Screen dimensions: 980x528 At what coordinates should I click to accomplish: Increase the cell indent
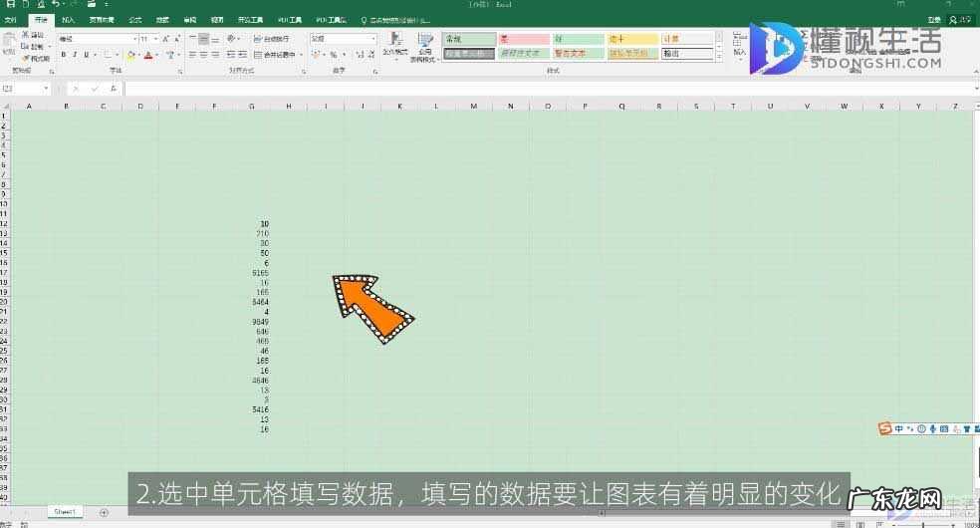(x=242, y=55)
